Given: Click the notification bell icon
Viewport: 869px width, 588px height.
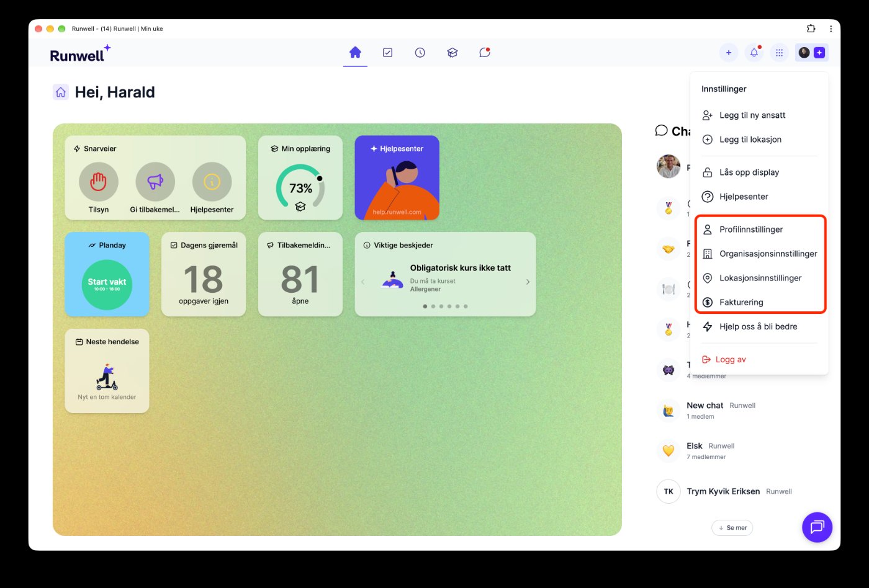Looking at the screenshot, I should coord(754,53).
